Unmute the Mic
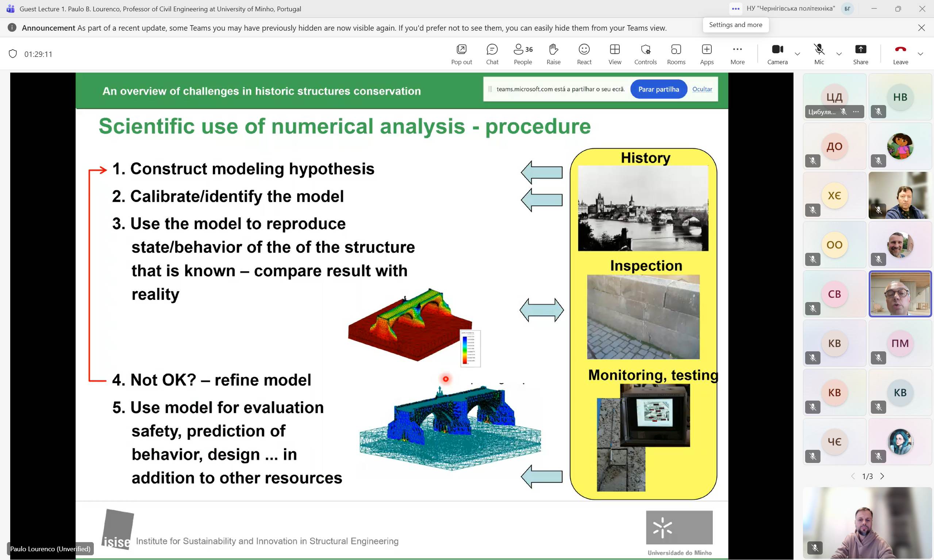This screenshot has height=560, width=934. [819, 54]
